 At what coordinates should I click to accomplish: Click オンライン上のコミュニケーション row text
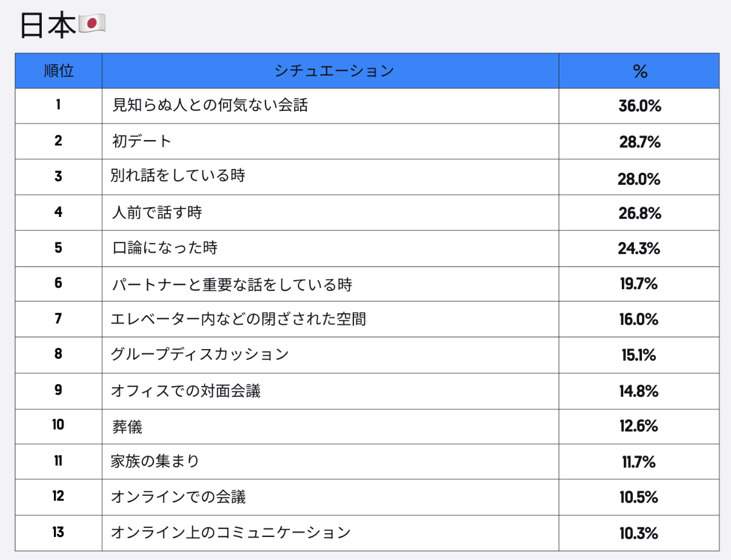coord(231,533)
